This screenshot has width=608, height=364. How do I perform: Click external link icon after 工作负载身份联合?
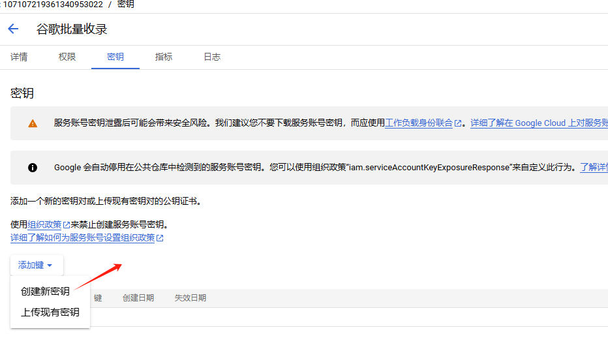[x=457, y=123]
